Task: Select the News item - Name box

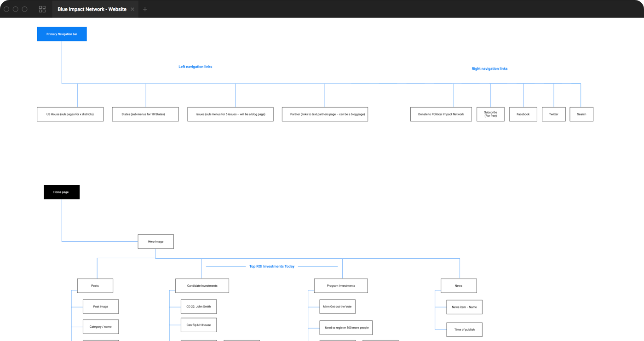Action: tap(464, 307)
